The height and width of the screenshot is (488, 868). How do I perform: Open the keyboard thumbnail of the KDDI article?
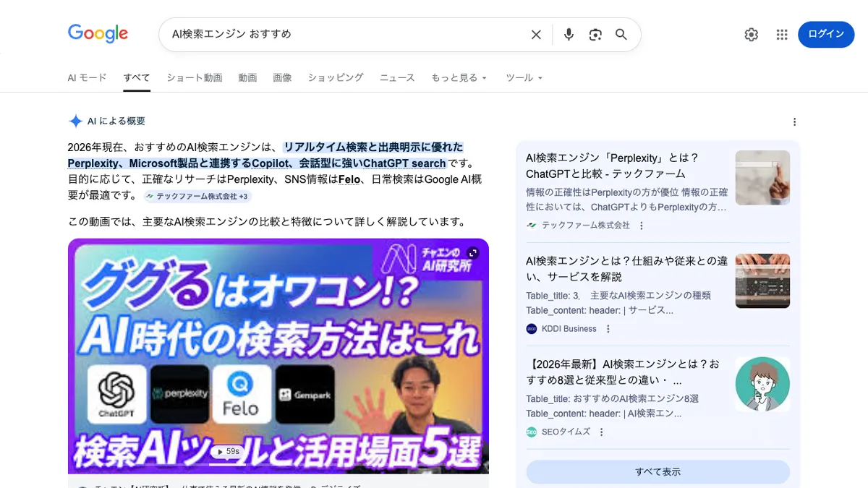coord(762,281)
